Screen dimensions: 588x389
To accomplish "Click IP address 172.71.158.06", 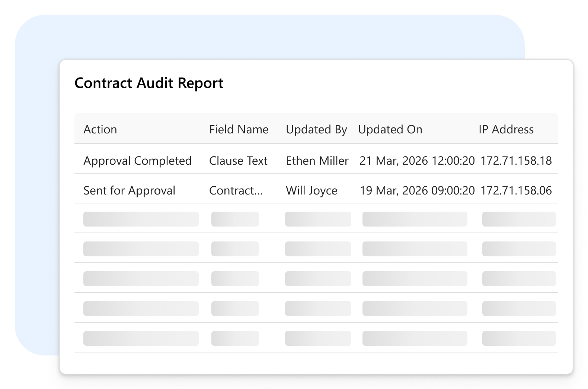I will click(x=516, y=190).
